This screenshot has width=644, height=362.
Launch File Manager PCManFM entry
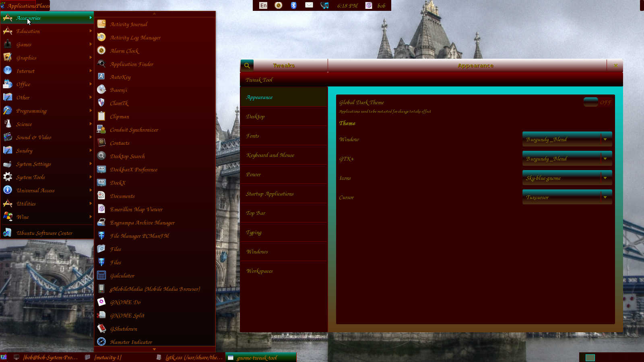155,236
